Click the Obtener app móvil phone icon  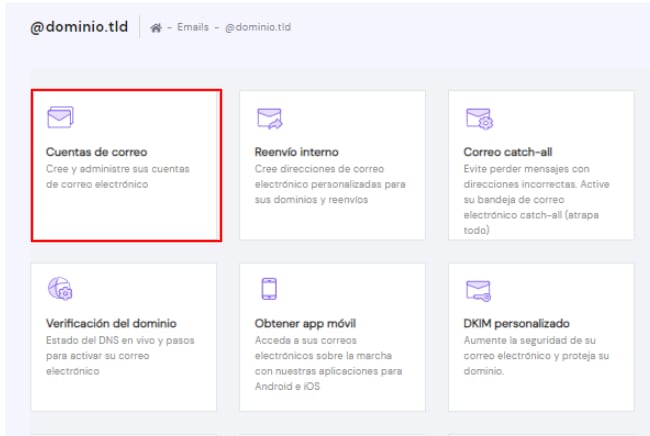pyautogui.click(x=267, y=290)
